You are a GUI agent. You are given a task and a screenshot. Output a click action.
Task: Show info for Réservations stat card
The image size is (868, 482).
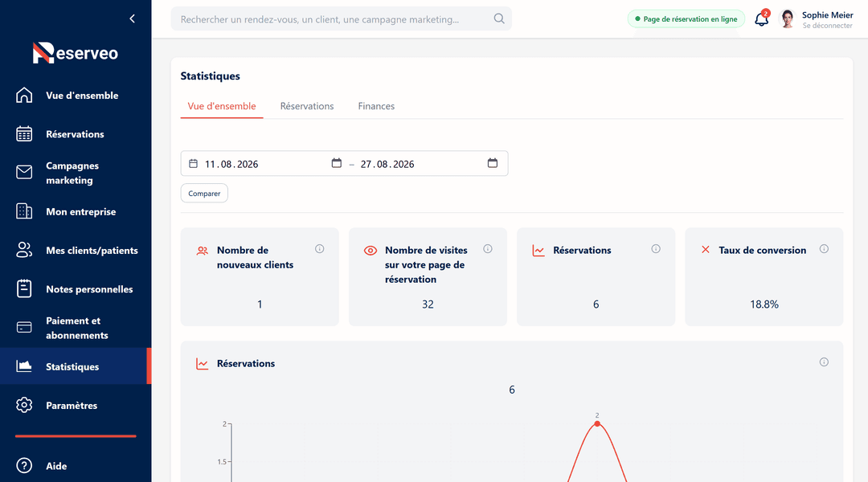(656, 249)
